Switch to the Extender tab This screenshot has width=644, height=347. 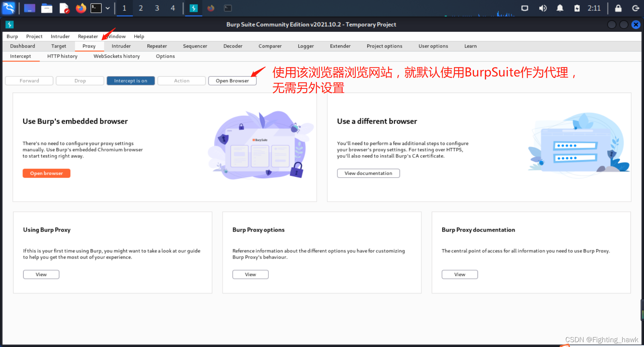(340, 46)
